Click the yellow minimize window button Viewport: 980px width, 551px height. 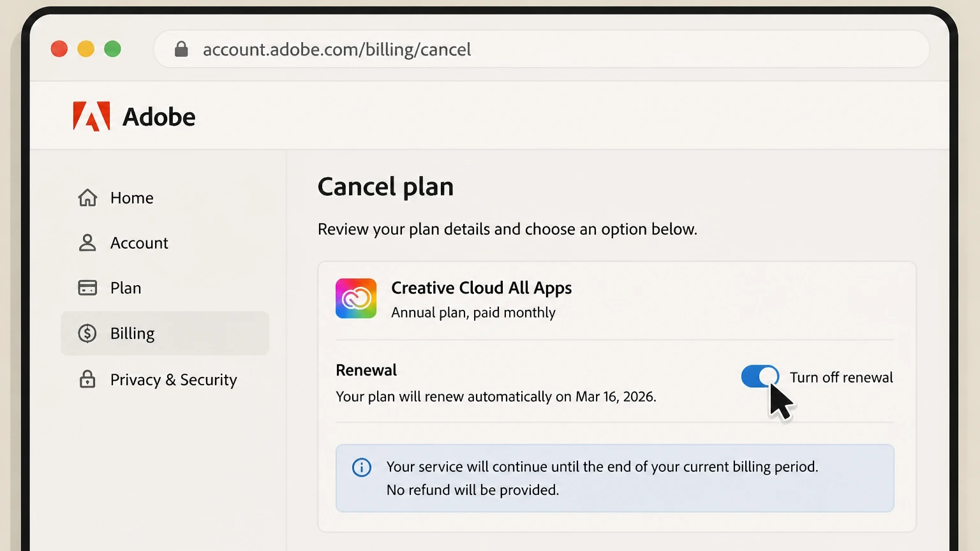(x=86, y=49)
